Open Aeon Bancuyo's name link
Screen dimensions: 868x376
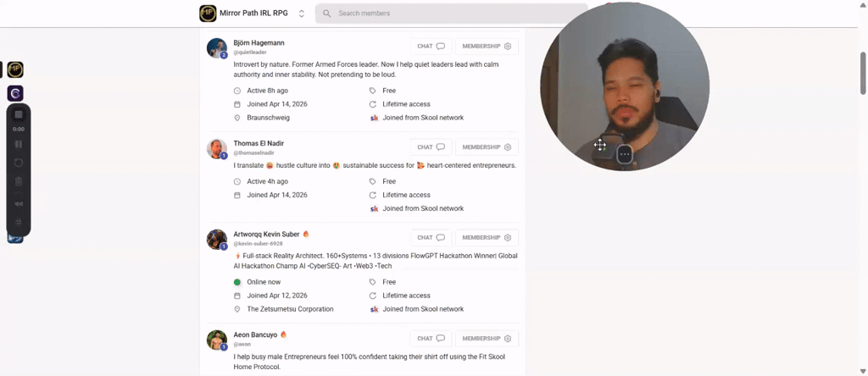[x=255, y=335]
